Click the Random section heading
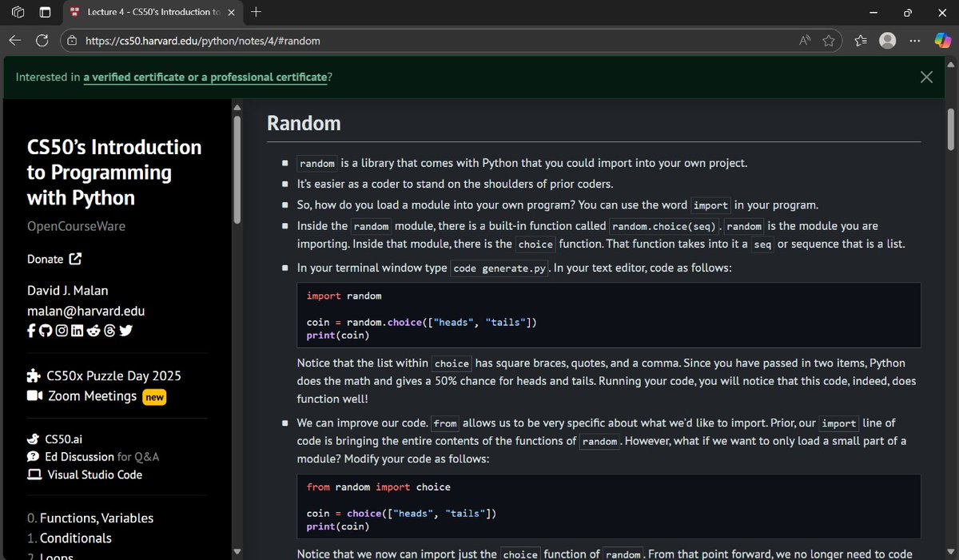The height and width of the screenshot is (560, 959). point(304,123)
